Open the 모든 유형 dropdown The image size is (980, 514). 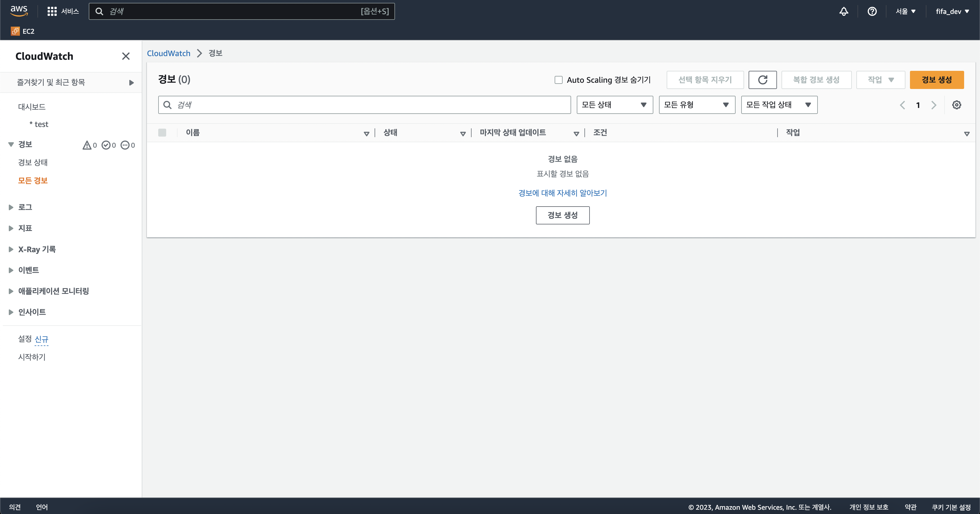(x=696, y=105)
